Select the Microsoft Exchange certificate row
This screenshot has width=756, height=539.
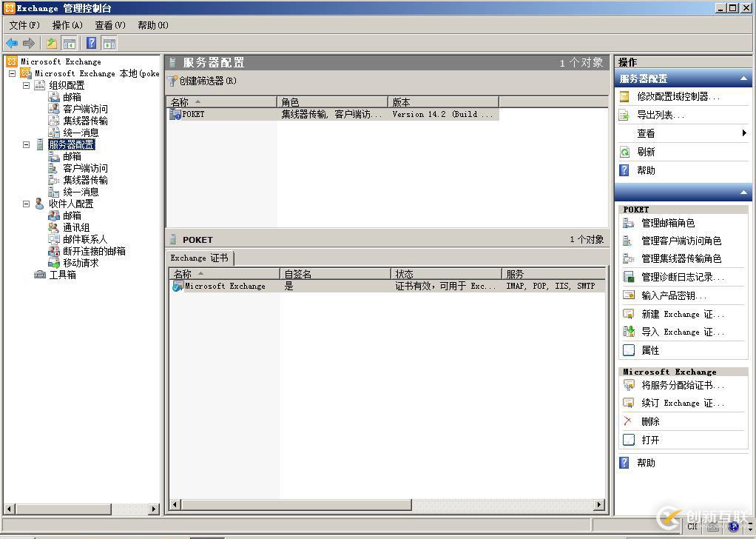click(387, 286)
